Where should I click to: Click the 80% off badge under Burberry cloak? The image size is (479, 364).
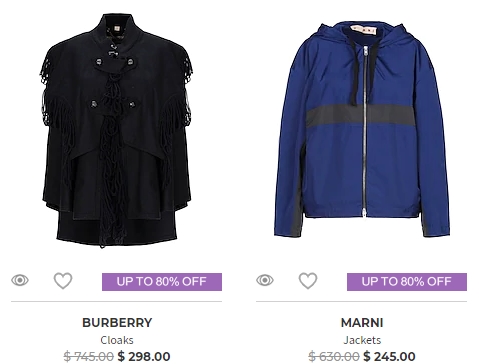pyautogui.click(x=162, y=282)
